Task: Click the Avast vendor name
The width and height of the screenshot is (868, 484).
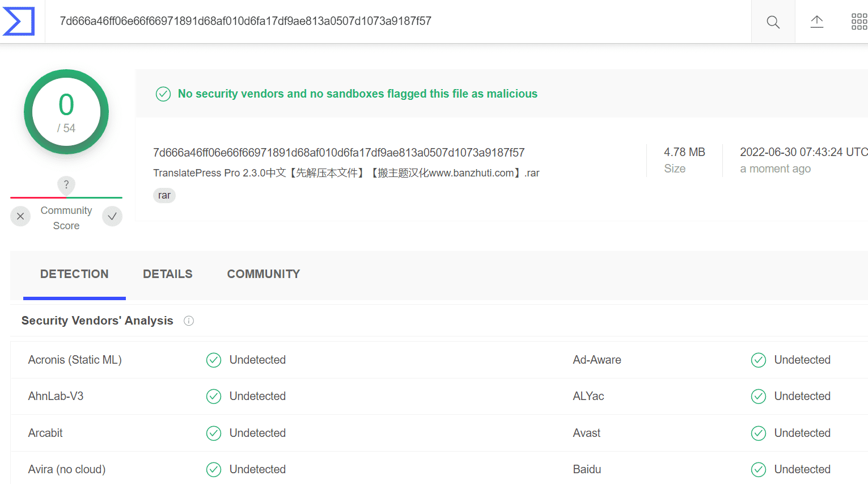Action: click(586, 433)
